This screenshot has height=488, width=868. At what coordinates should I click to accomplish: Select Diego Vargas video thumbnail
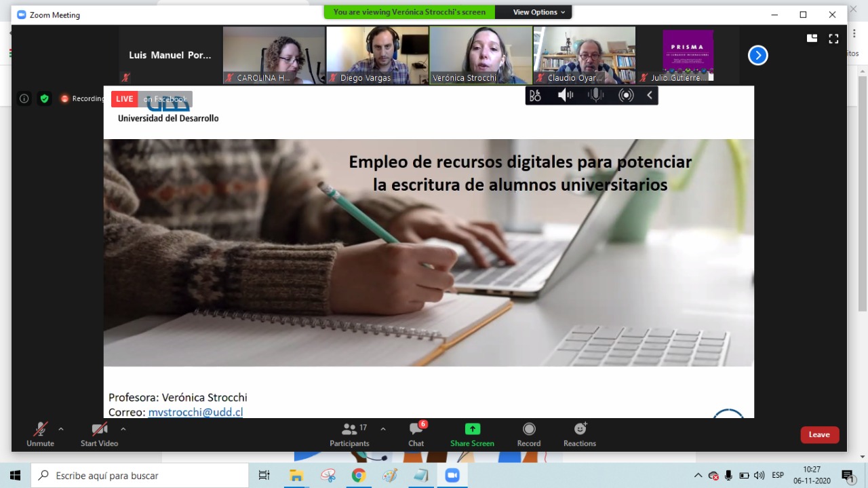(x=377, y=55)
